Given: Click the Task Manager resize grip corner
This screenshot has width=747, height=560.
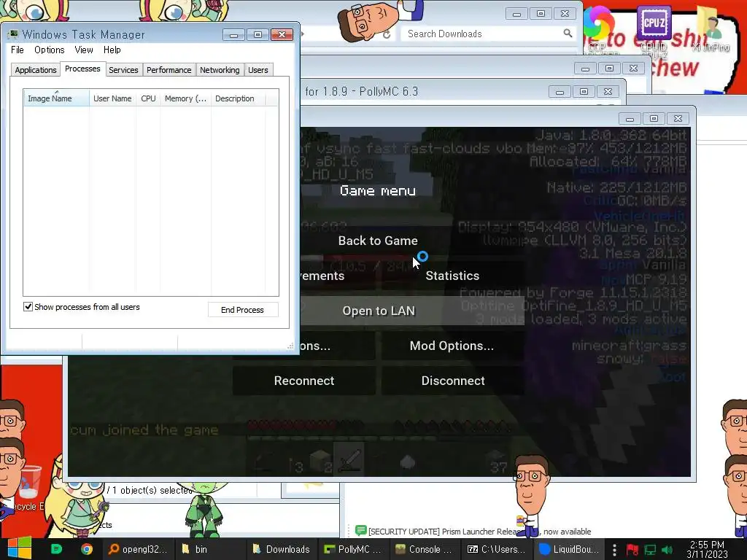Looking at the screenshot, I should pos(290,346).
